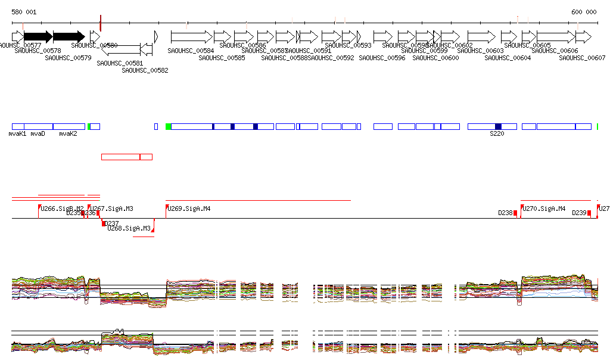Click the red D239 terminator marker
610x364 pixels.
[589, 213]
